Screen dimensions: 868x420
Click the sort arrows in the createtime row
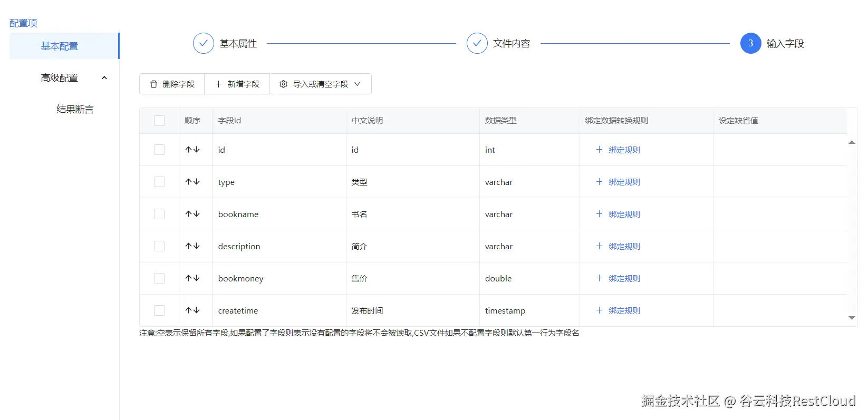(192, 310)
